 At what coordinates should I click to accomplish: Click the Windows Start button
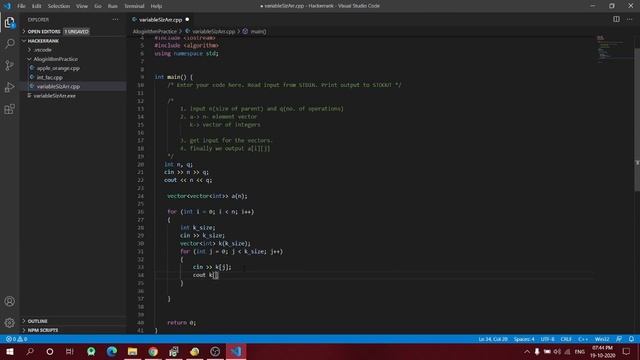pos(9,351)
